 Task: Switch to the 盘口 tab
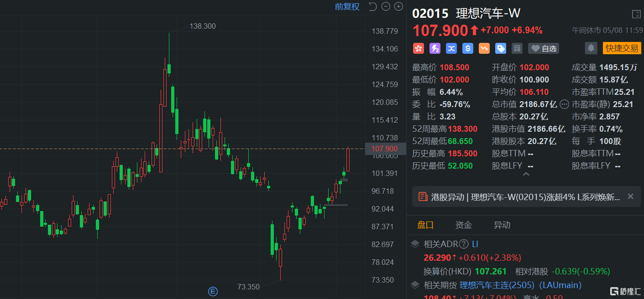(425, 225)
